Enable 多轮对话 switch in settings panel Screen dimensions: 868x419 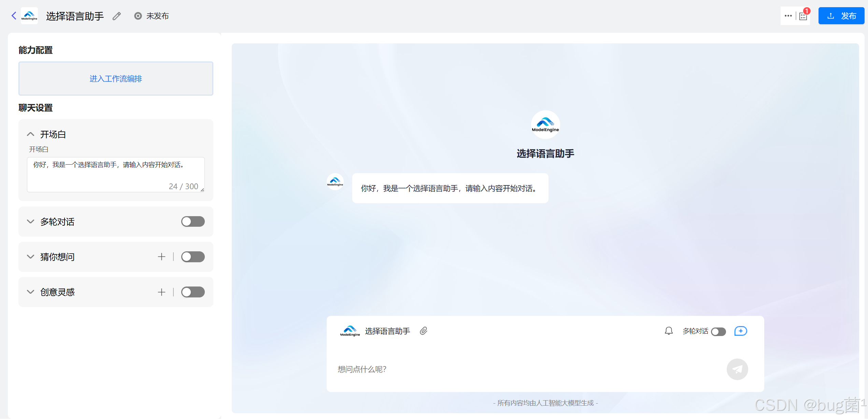[x=193, y=222]
